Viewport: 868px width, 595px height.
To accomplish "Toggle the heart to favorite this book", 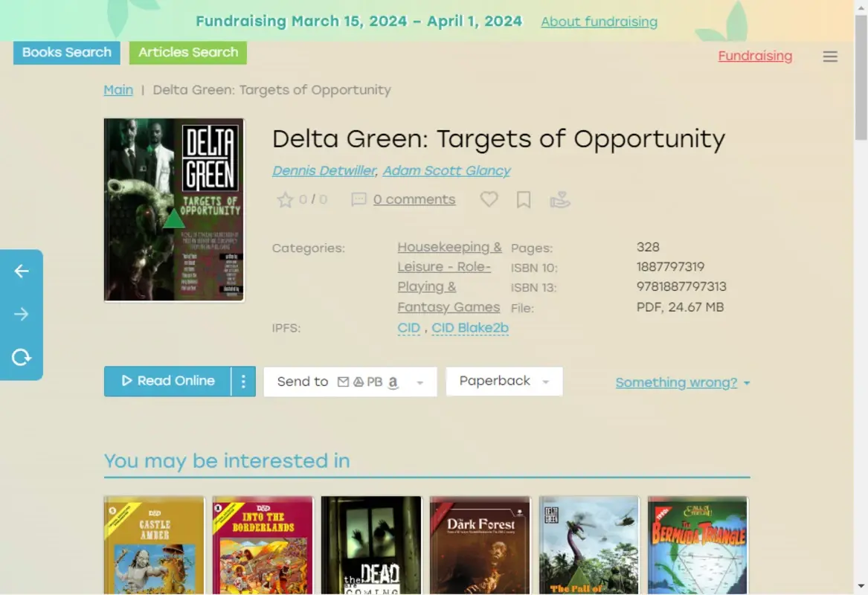I will tap(489, 199).
